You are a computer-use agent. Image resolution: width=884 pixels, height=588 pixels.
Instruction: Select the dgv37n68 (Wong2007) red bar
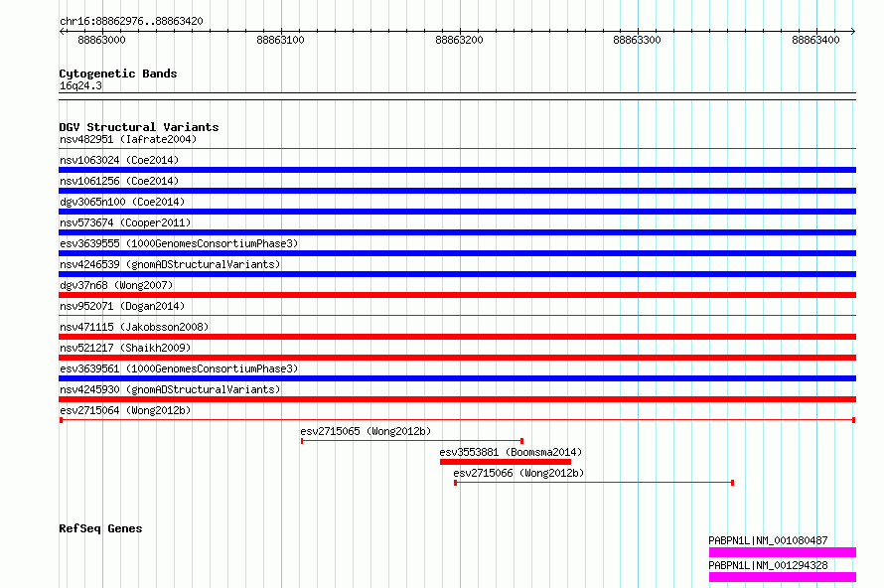457,295
